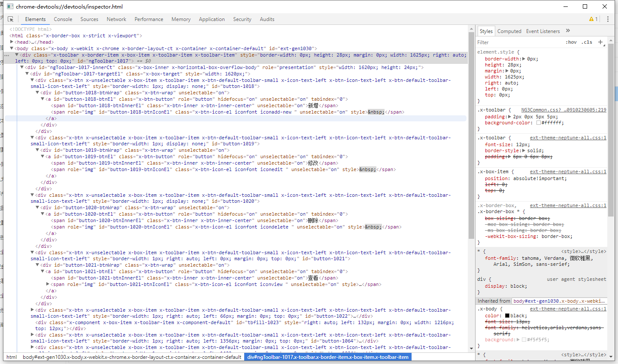618x364 pixels.
Task: Toggle the :hov element state panel
Action: click(x=571, y=42)
